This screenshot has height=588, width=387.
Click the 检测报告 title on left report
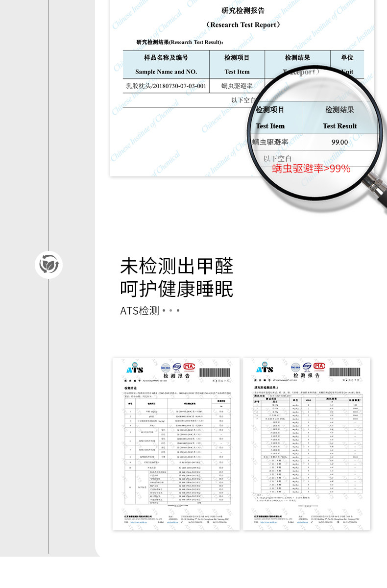coord(177,375)
